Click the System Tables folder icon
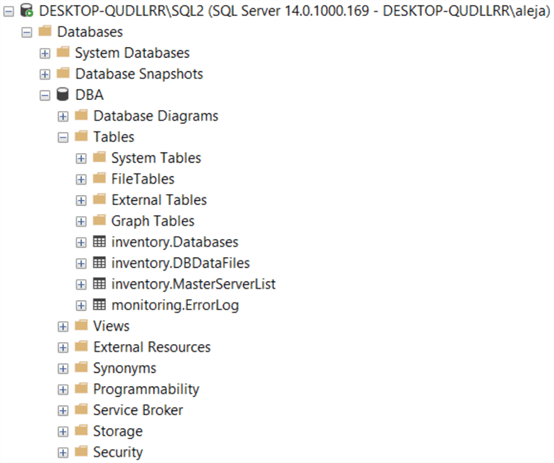This screenshot has width=554, height=463. 99,157
